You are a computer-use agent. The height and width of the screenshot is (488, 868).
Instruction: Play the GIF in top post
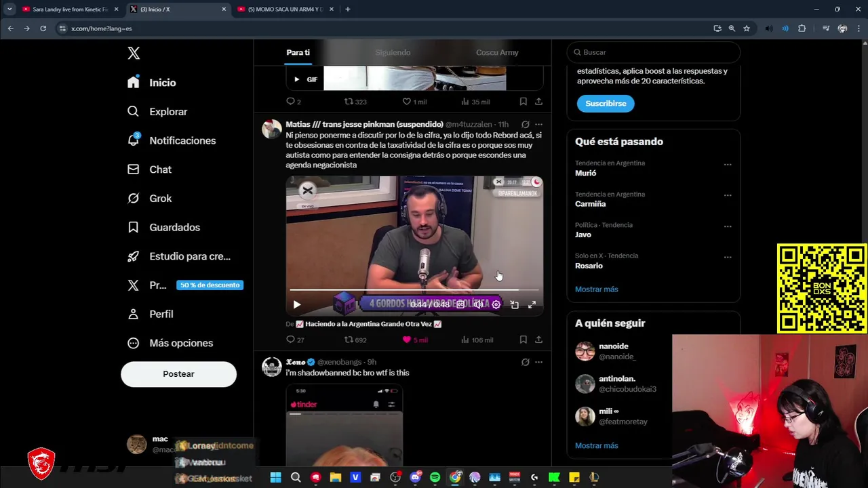point(296,79)
